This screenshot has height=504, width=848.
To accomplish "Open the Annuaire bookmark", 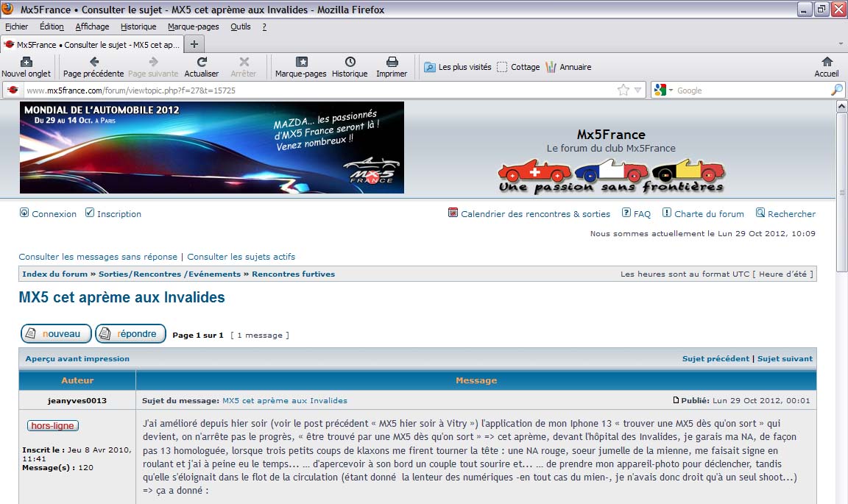I will point(568,67).
